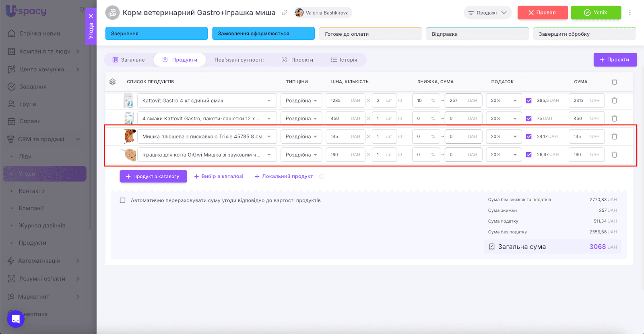Viewport: 644px width, 334px height.
Task: Click the copy link icon beside deal title
Action: [x=285, y=13]
